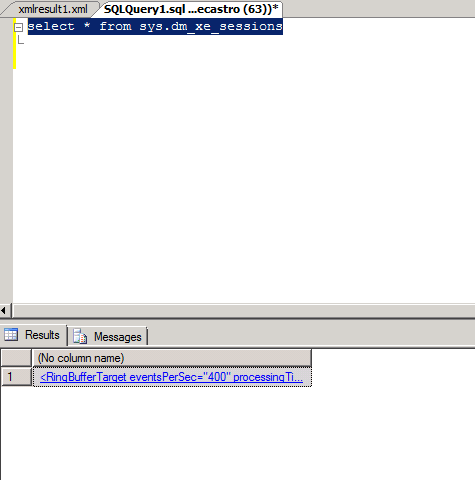Open the RingBufferTarget XML link
This screenshot has height=480, width=475.
[171, 377]
